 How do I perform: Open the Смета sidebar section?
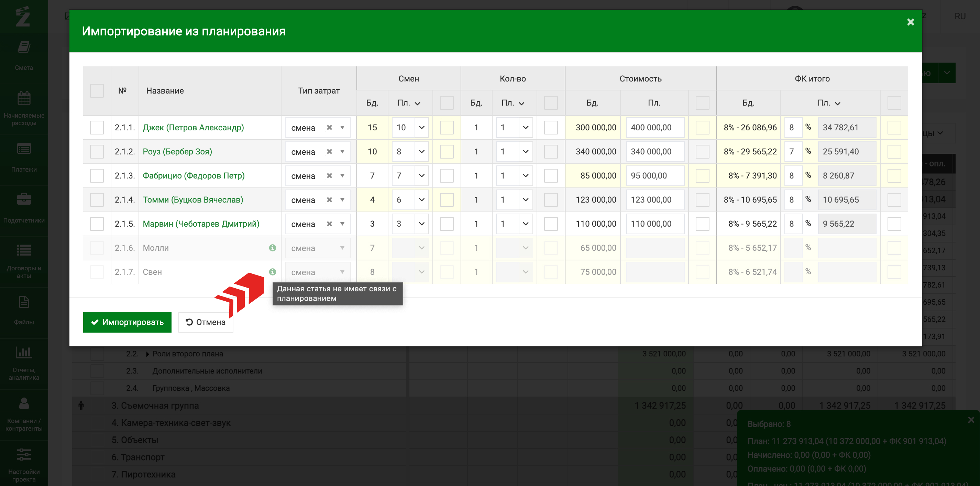tap(24, 56)
